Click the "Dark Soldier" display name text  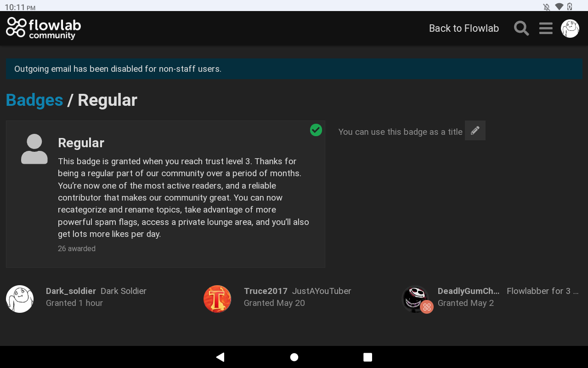pyautogui.click(x=124, y=291)
